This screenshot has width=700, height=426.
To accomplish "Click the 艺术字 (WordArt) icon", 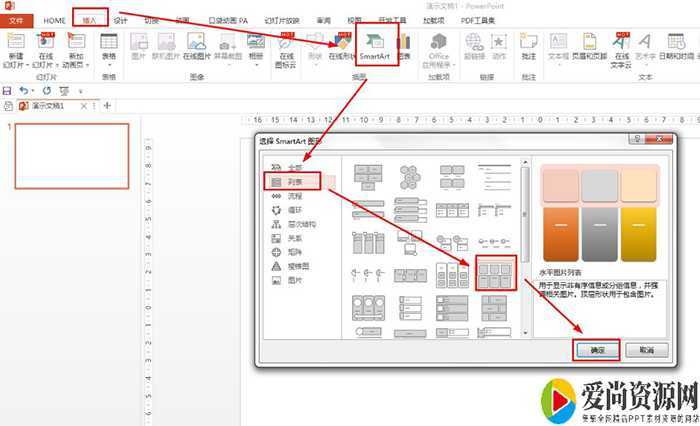I will point(646,47).
